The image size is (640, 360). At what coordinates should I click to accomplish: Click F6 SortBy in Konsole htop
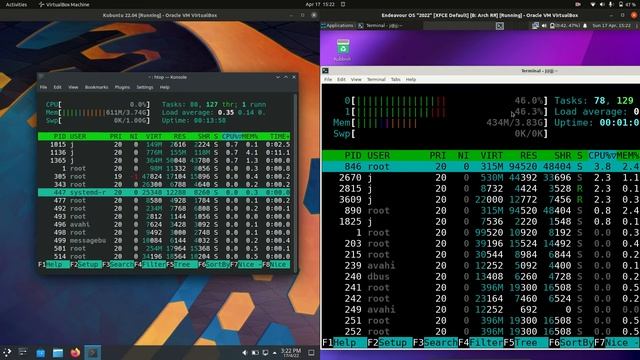214,264
